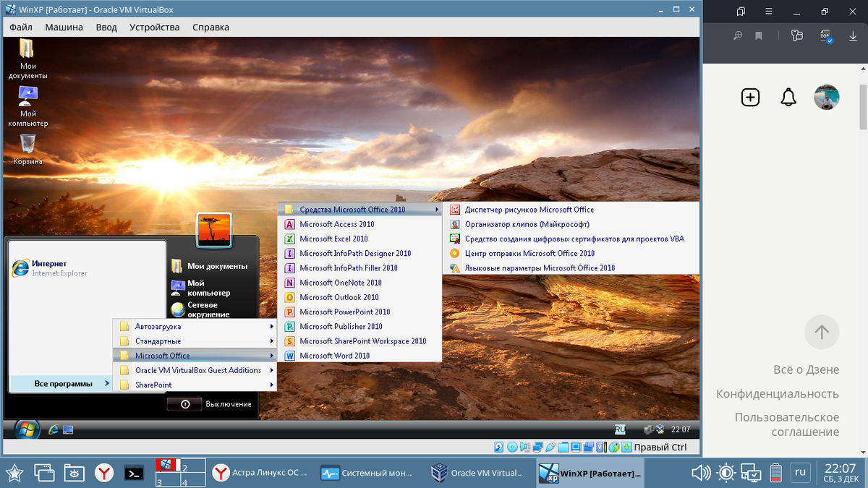Open the Справка menu
The width and height of the screenshot is (868, 488).
pyautogui.click(x=210, y=27)
